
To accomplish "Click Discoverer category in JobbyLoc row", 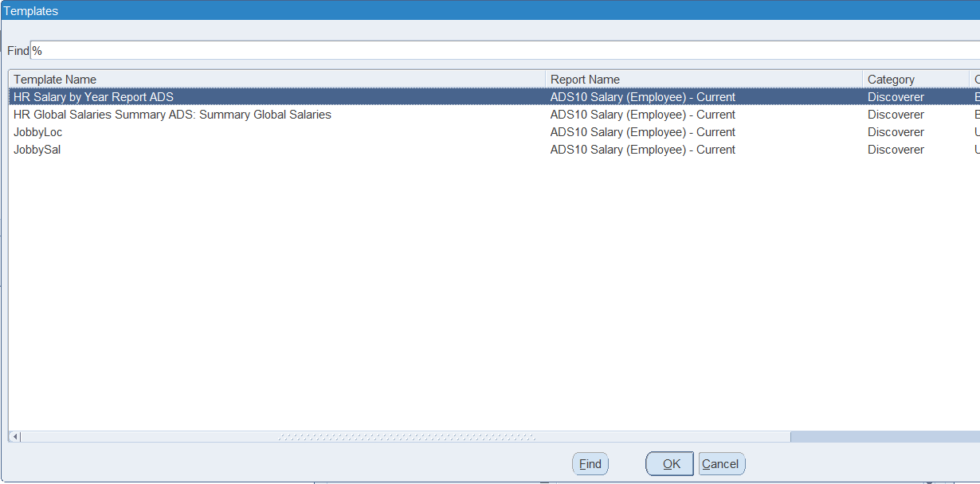I will [x=896, y=132].
